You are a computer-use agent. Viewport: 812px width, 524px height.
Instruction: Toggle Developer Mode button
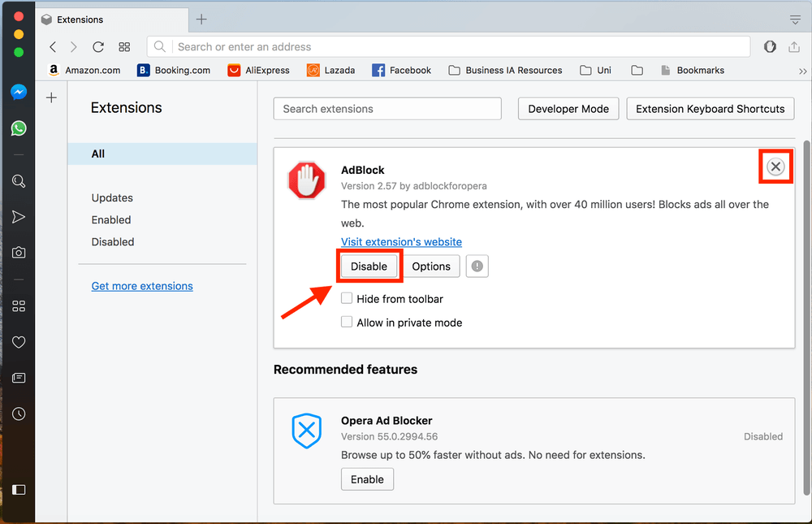click(x=568, y=109)
